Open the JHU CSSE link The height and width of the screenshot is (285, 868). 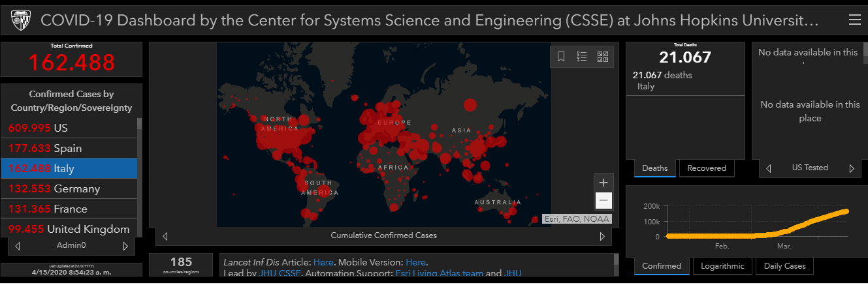[280, 273]
